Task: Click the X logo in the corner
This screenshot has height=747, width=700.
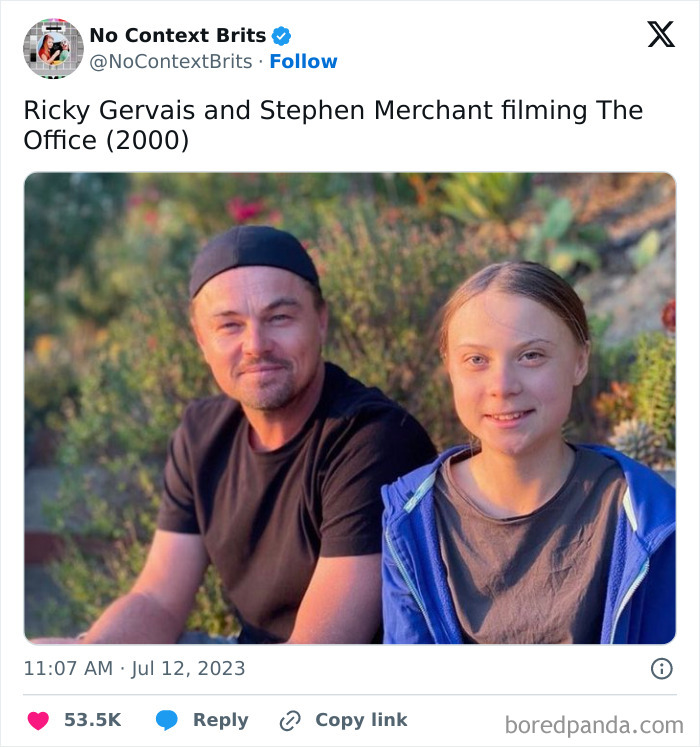Action: tap(660, 35)
